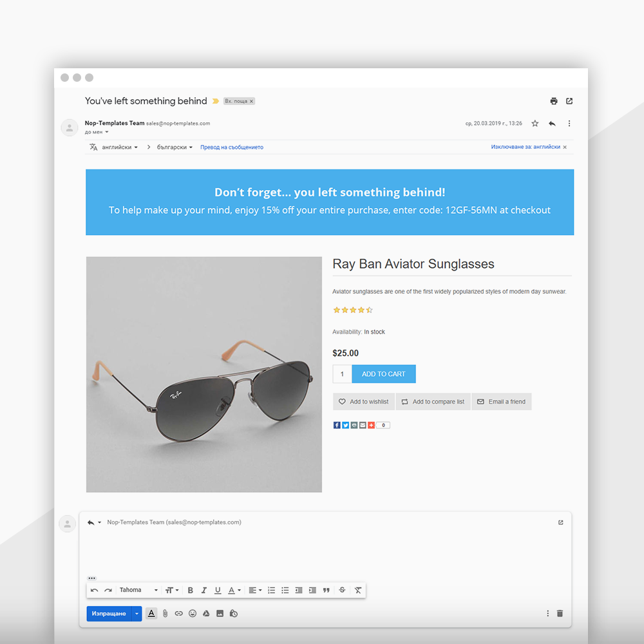Increase the indent
This screenshot has height=644, width=644.
[x=312, y=590]
